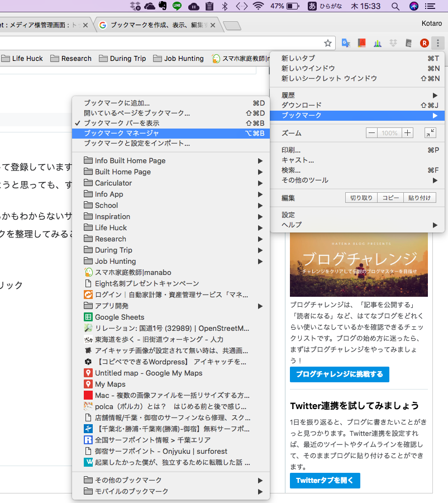Click the new tab button

[232, 26]
